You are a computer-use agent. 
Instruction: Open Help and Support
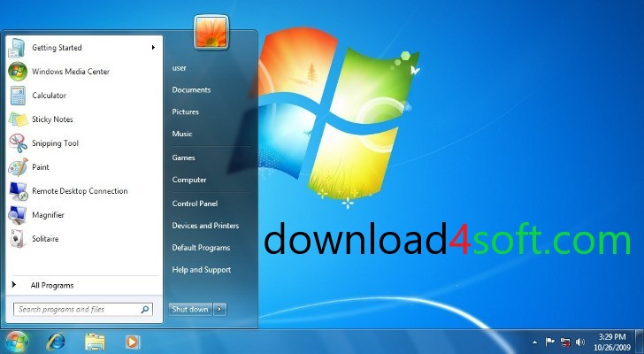coord(202,270)
